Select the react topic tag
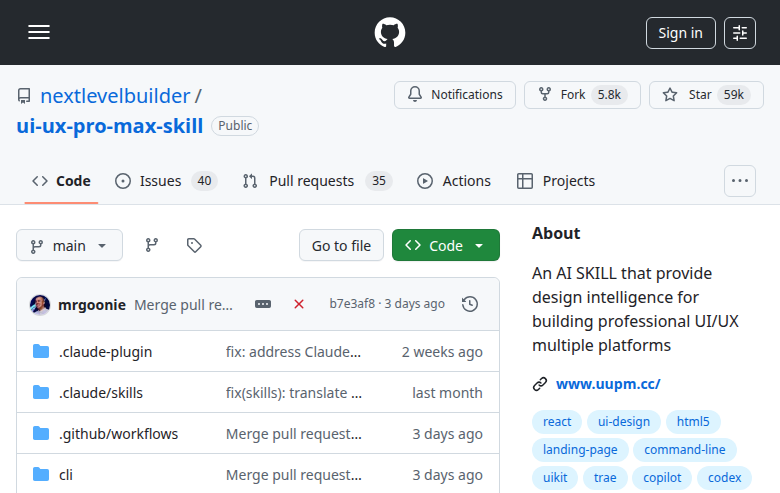The height and width of the screenshot is (493, 780). coord(557,422)
